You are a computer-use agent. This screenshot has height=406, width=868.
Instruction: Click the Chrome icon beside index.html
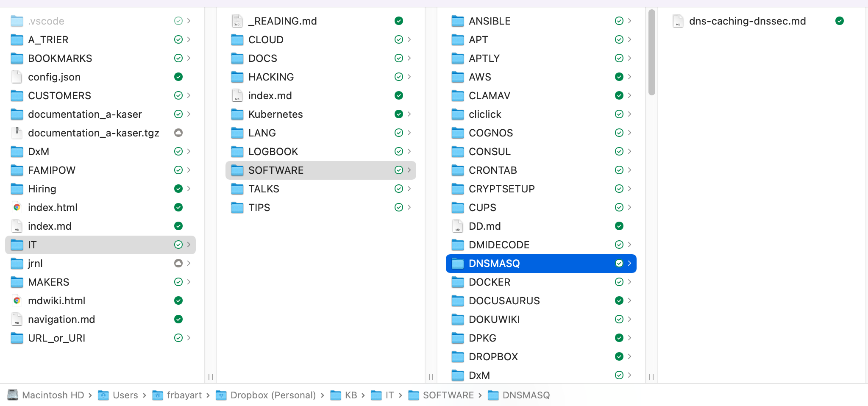pyautogui.click(x=17, y=207)
